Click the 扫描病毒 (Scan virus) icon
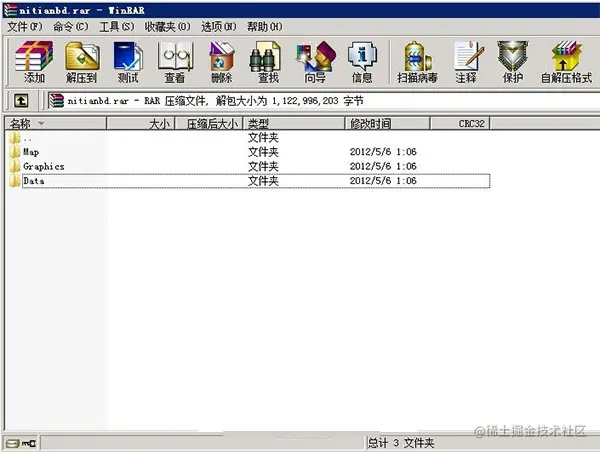The image size is (600, 452). (x=417, y=57)
